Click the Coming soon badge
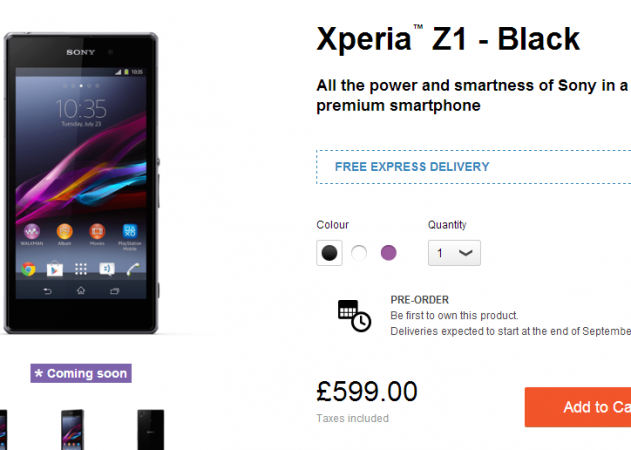631x450 pixels. [x=81, y=373]
